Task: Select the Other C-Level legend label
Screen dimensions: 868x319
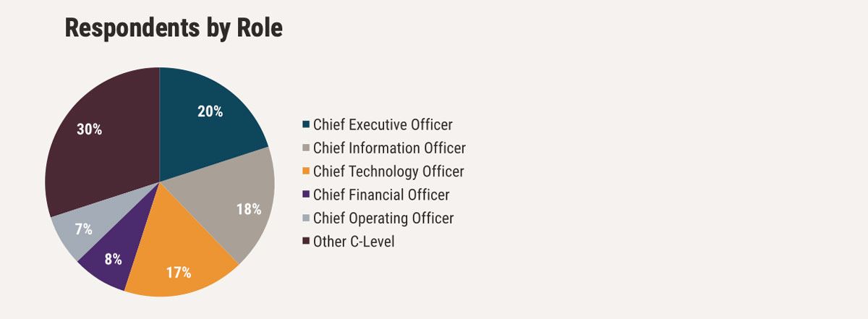Action: pos(354,241)
